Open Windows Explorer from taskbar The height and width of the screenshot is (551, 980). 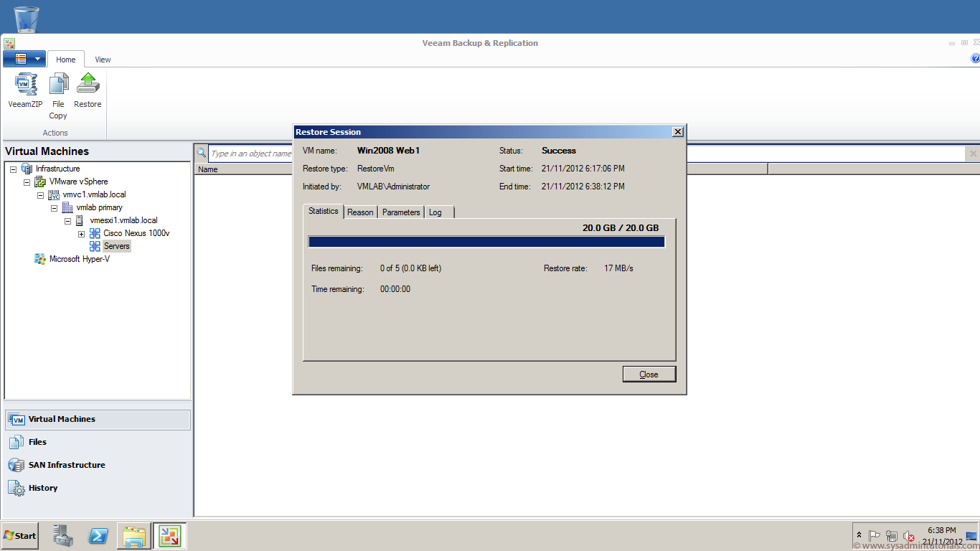[134, 536]
